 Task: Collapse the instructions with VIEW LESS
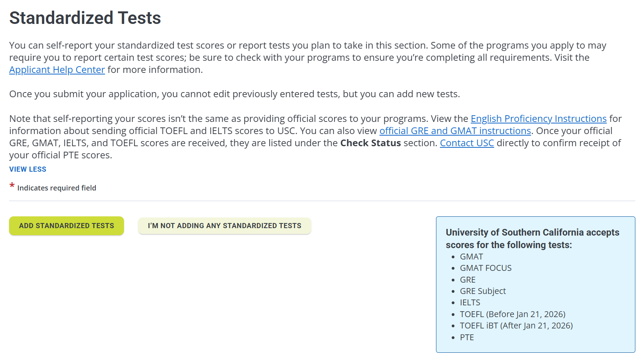pyautogui.click(x=28, y=169)
